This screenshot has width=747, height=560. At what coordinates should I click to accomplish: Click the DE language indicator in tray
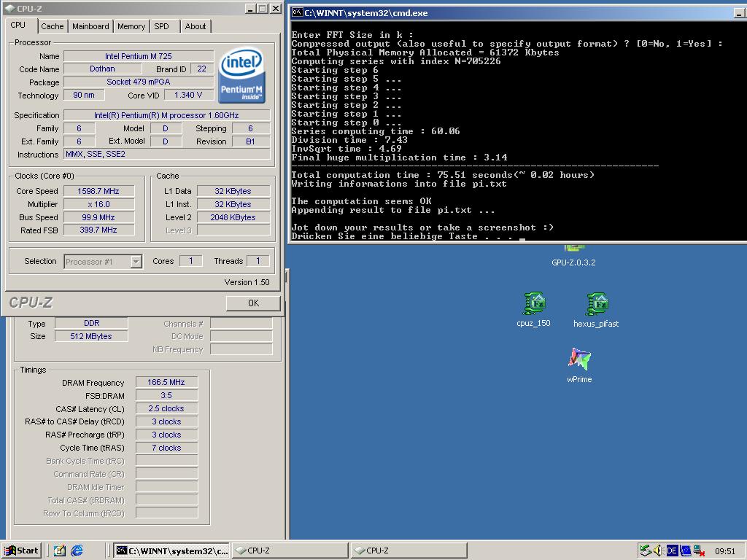[x=672, y=551]
